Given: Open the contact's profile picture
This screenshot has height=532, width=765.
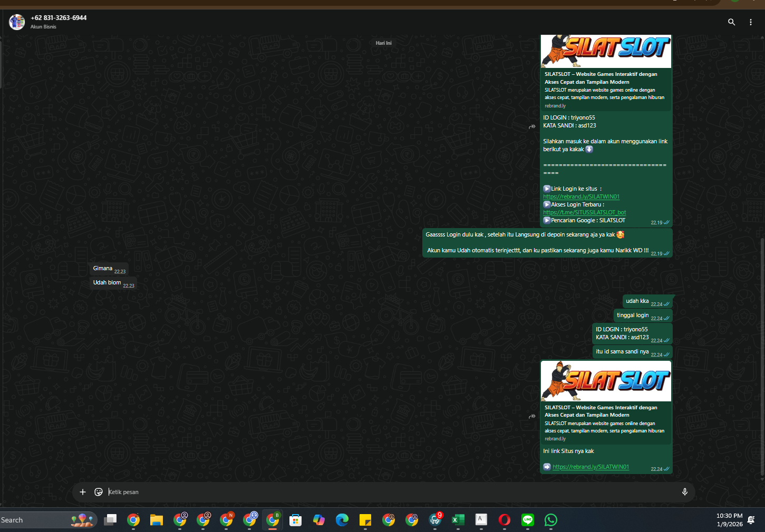Looking at the screenshot, I should tap(17, 22).
